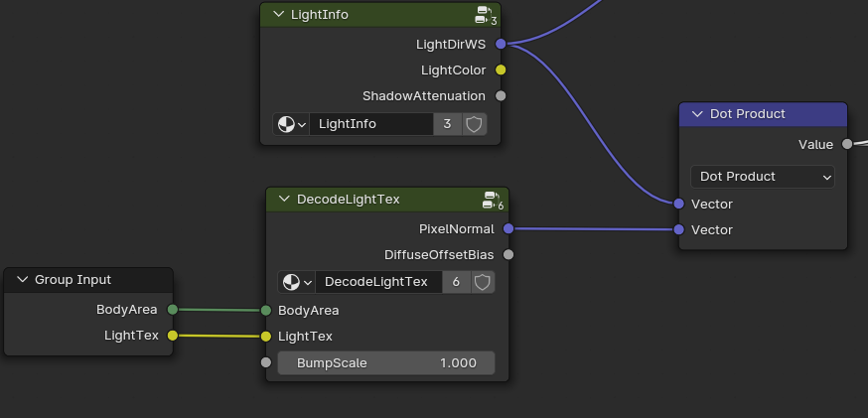Screen dimensions: 868x418
Task: Click the BumpScale value field
Action: 385,363
